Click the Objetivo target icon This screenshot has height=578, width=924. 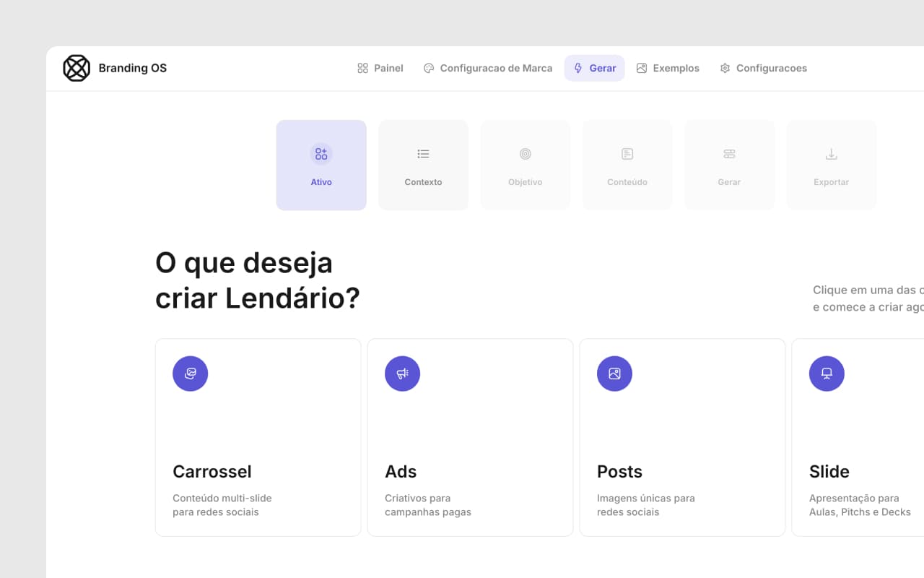coord(526,154)
